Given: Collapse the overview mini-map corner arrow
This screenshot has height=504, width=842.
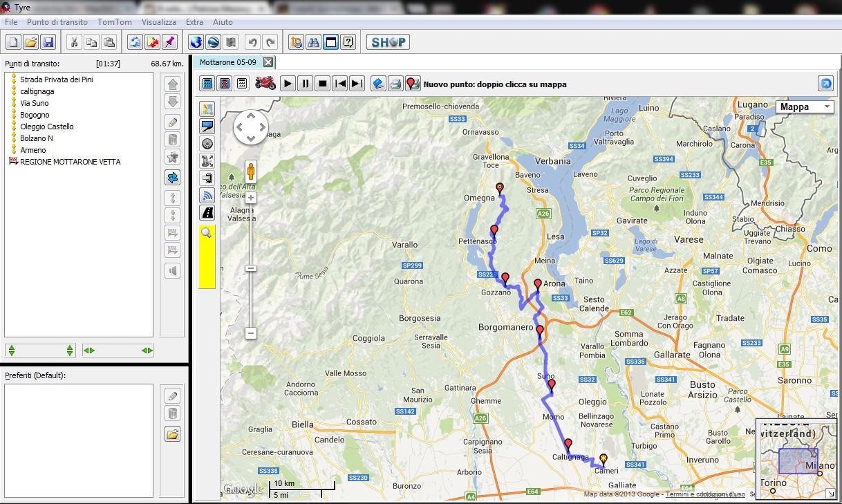Looking at the screenshot, I should tap(830, 494).
